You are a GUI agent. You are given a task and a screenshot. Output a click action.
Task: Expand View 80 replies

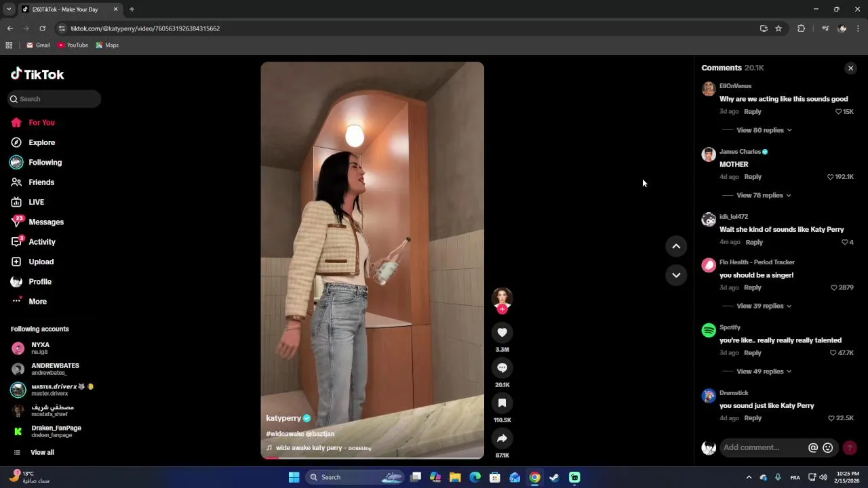pyautogui.click(x=764, y=130)
